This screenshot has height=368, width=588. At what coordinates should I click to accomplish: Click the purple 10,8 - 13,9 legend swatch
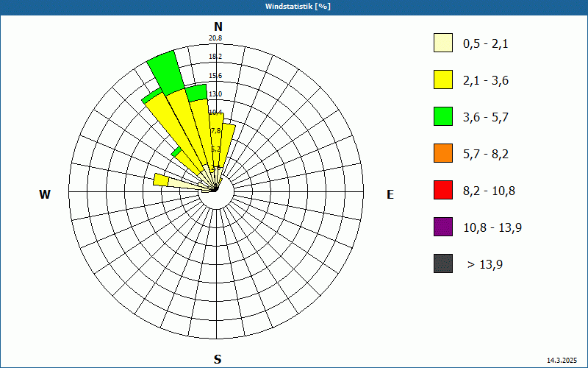(x=443, y=227)
